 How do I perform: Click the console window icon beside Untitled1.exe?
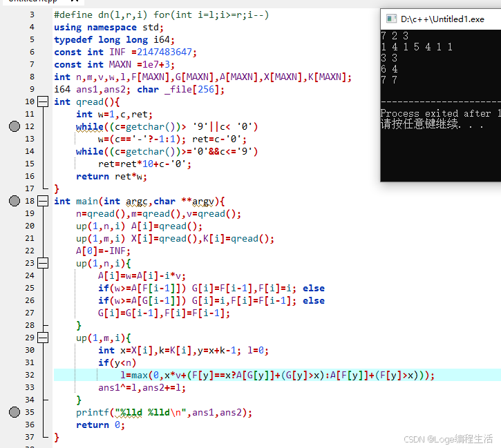pyautogui.click(x=391, y=19)
